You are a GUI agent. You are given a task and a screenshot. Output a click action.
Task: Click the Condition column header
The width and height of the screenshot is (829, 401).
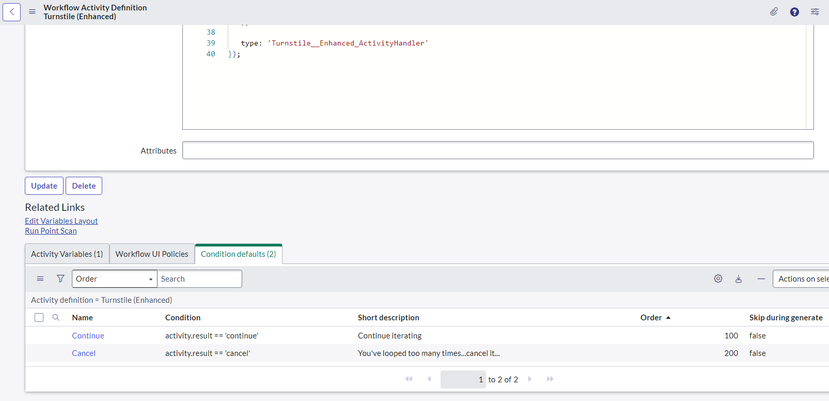[x=183, y=317]
